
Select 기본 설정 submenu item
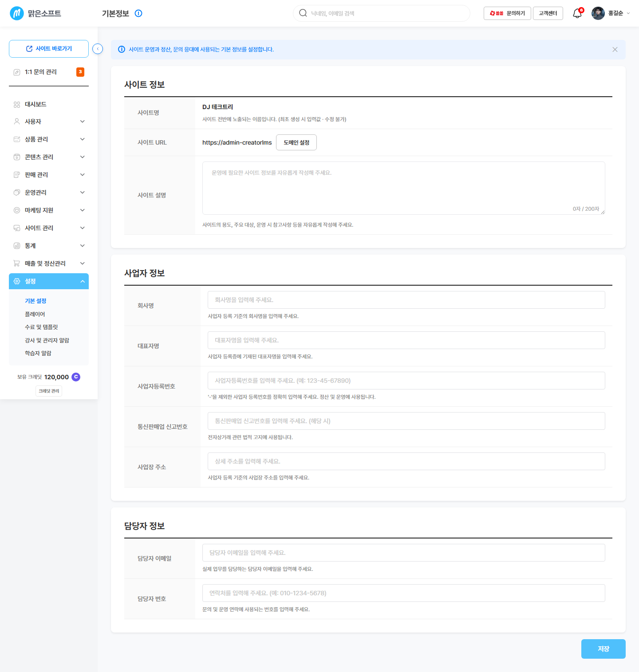(35, 301)
